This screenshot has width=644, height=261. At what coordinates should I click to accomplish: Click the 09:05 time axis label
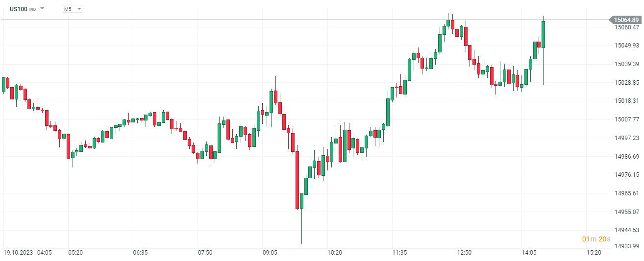pyautogui.click(x=270, y=253)
